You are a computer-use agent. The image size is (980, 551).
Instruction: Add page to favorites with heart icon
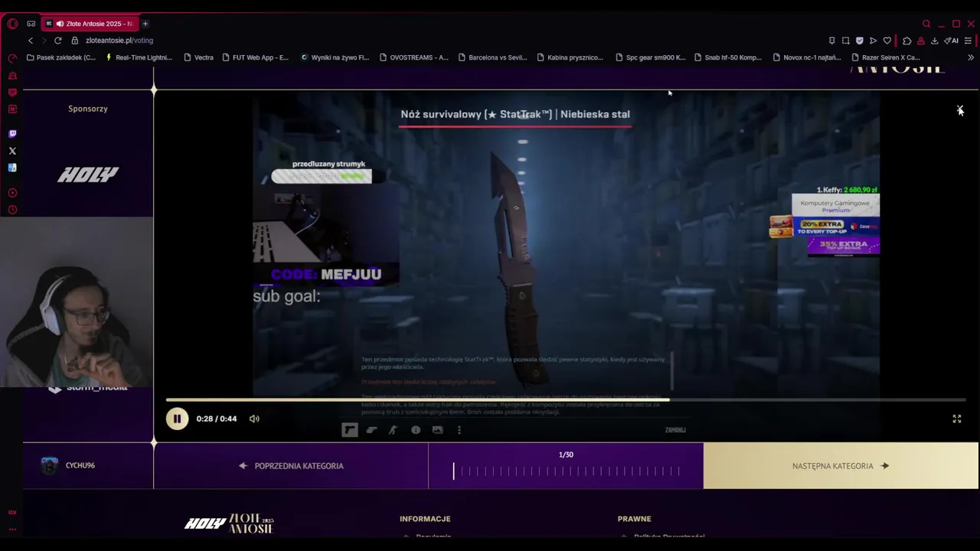pyautogui.click(x=887, y=41)
